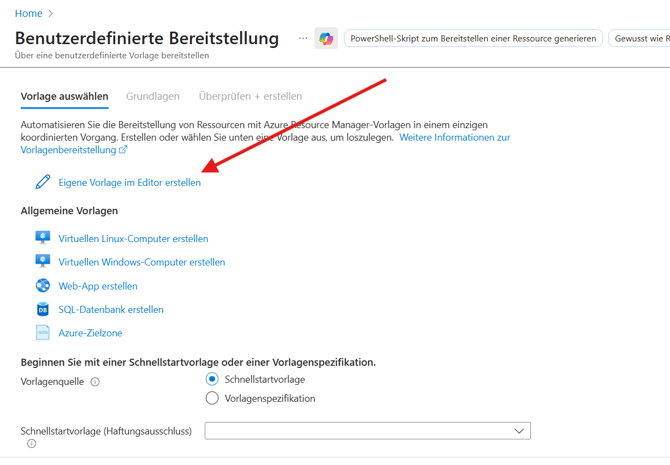Click the SQL database icon
The width and height of the screenshot is (670, 465).
point(42,309)
